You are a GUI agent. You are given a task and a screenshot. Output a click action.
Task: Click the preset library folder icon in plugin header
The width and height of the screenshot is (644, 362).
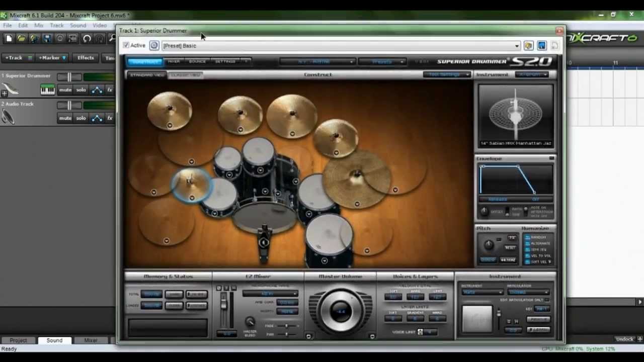528,46
